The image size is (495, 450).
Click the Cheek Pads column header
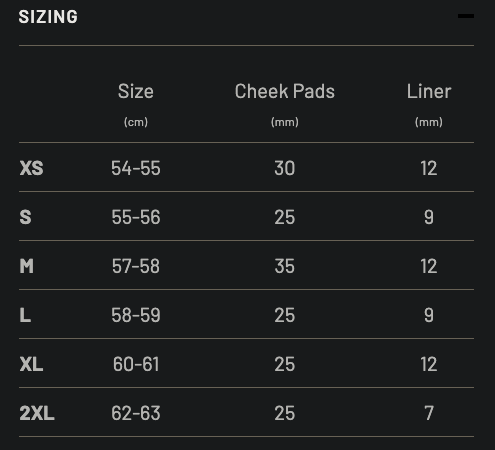285,91
